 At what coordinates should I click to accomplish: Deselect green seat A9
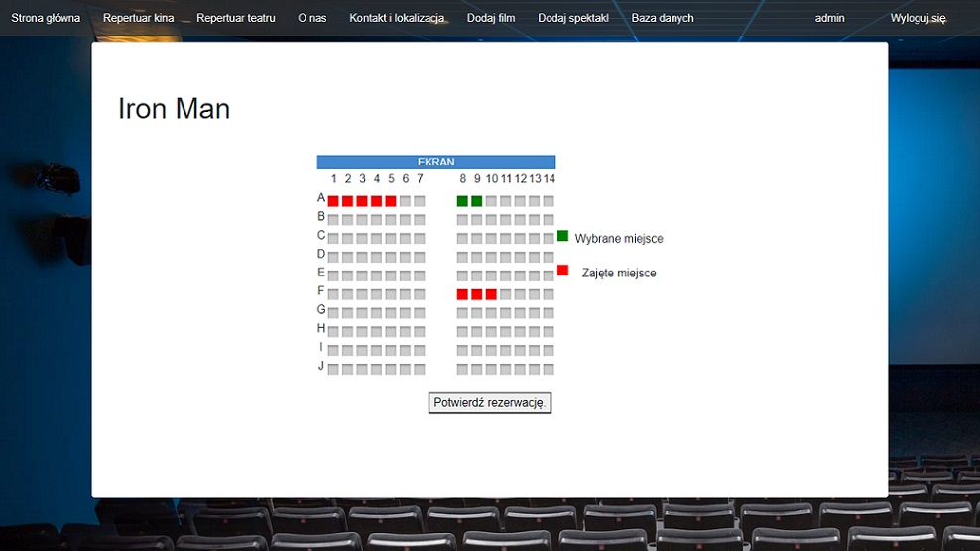click(477, 201)
